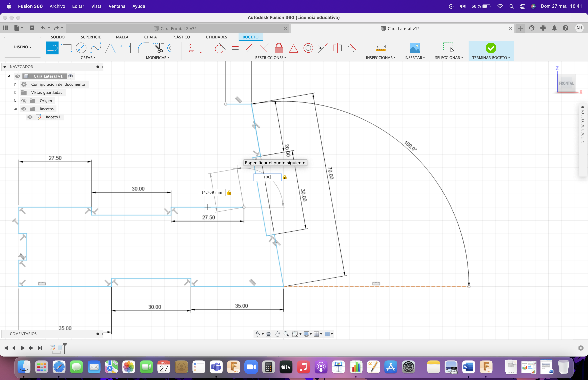This screenshot has height=380, width=588.
Task: Expand the Origen node
Action: [x=15, y=101]
